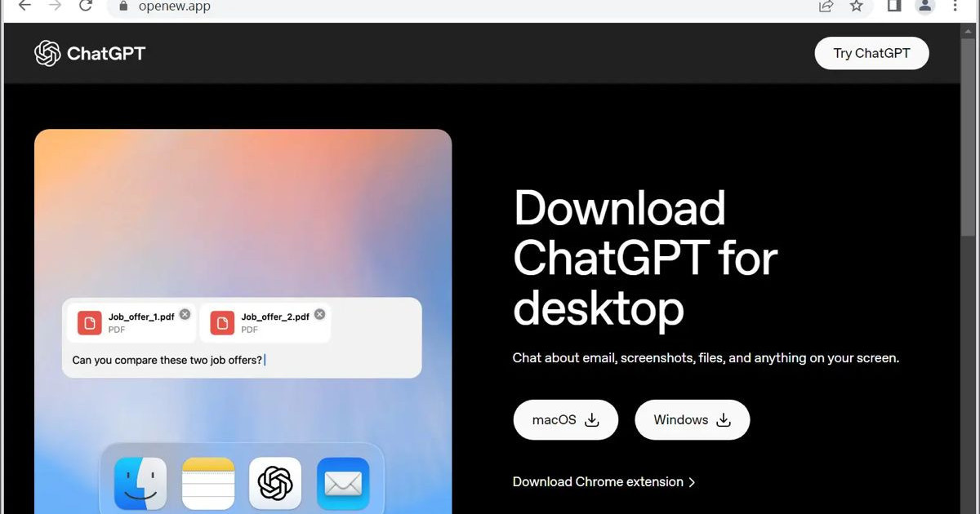Open the browser profile avatar

tap(924, 6)
